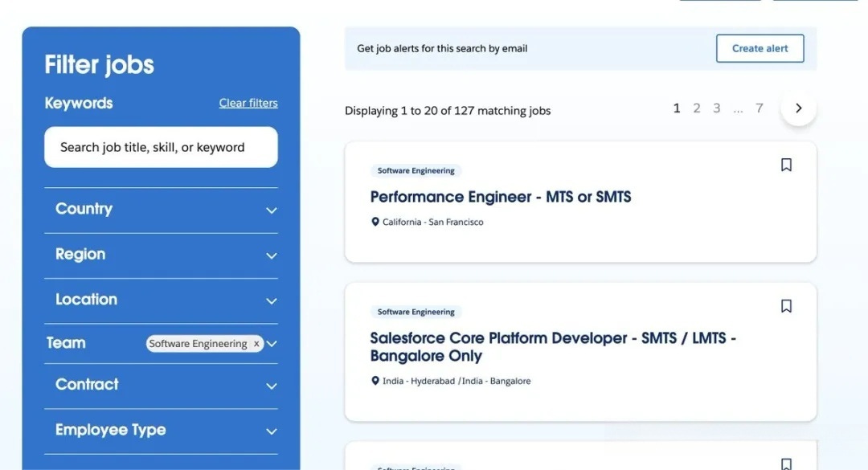Expand the Country filter
The height and width of the screenshot is (470, 868).
161,210
